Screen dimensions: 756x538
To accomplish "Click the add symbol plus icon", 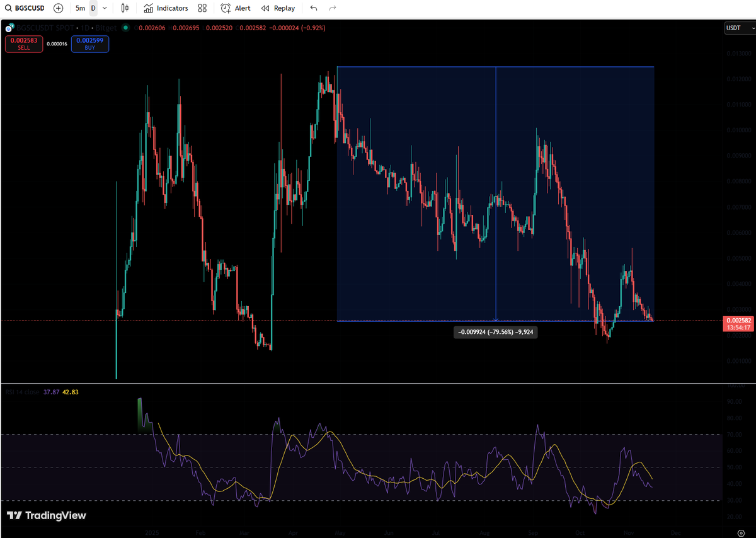I will [59, 8].
